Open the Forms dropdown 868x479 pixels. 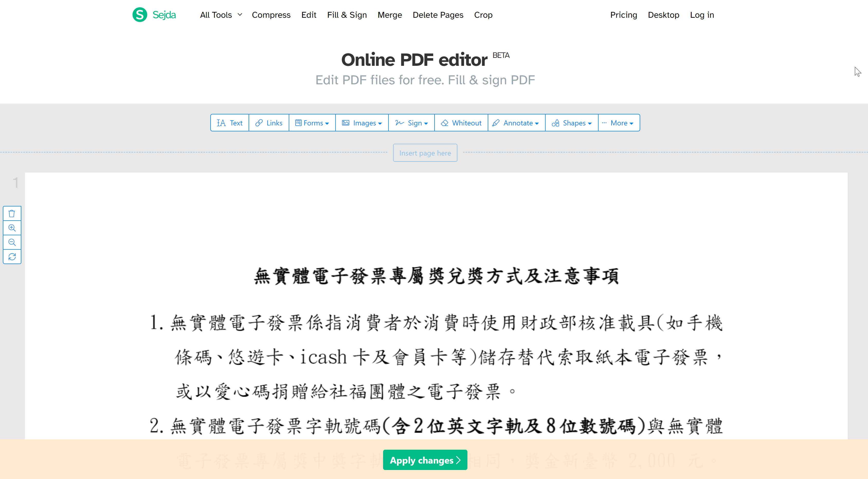click(x=312, y=123)
